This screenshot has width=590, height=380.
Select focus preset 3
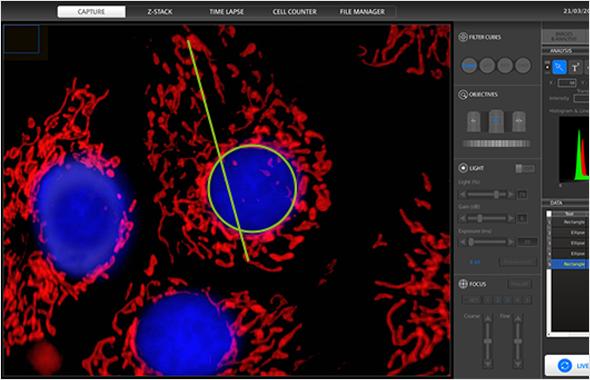(x=508, y=300)
